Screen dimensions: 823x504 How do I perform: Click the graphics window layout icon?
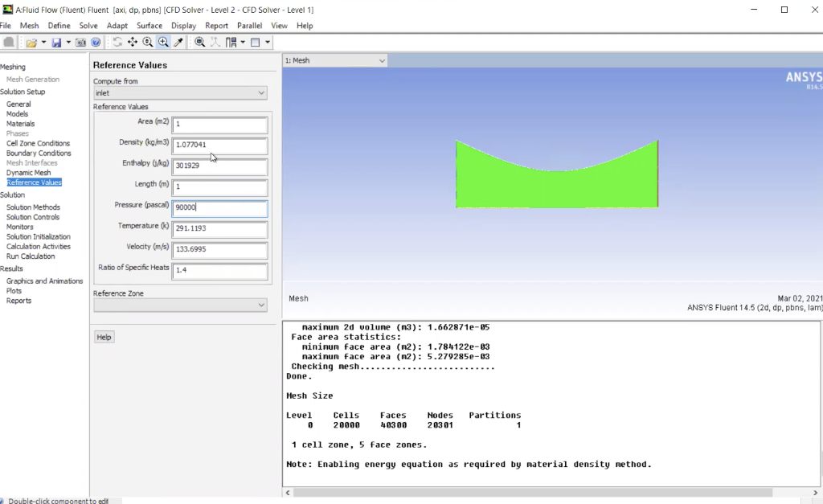(x=256, y=43)
